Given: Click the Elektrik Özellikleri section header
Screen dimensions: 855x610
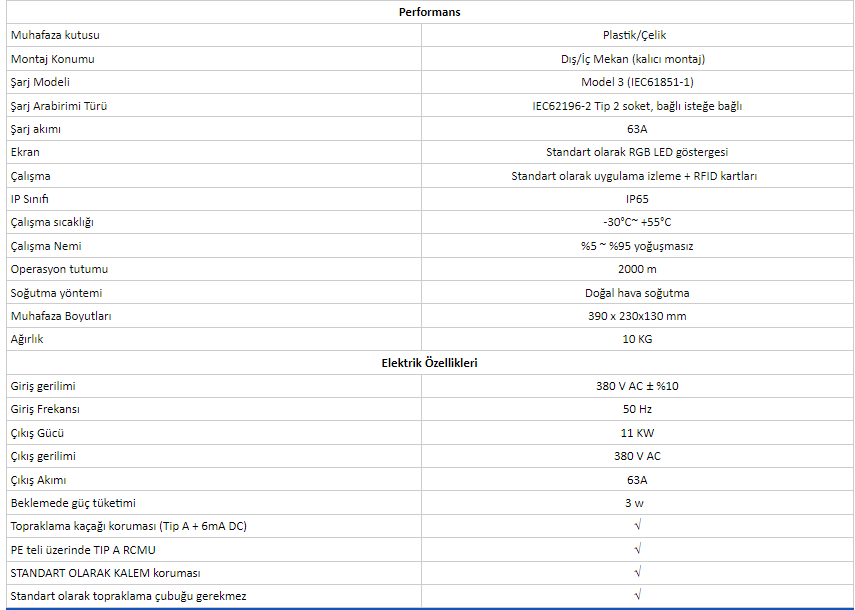Looking at the screenshot, I should [429, 363].
